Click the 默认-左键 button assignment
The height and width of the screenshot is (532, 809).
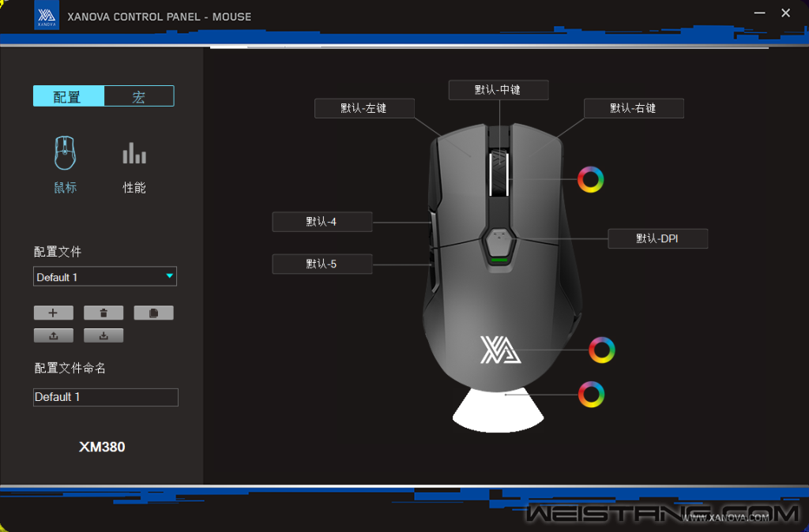364,108
